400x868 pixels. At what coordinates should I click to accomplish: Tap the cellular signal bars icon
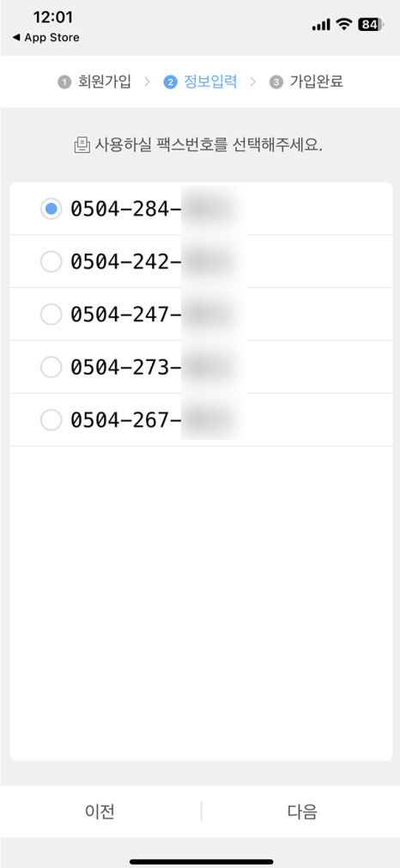point(321,25)
